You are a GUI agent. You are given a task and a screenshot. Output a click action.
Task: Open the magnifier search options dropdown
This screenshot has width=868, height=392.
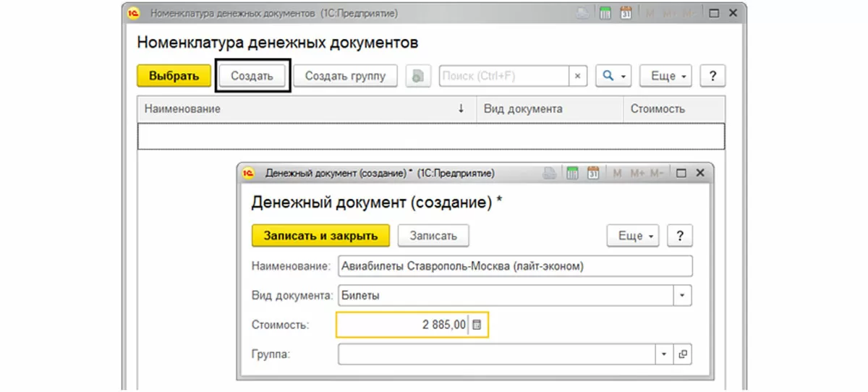pos(613,76)
